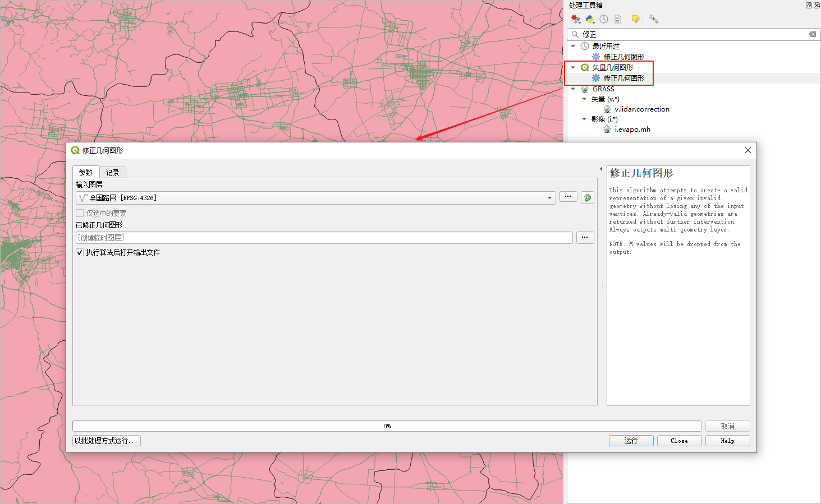Open batch mode via 以批处理方式运行 button
Image resolution: width=821 pixels, height=504 pixels.
point(106,440)
